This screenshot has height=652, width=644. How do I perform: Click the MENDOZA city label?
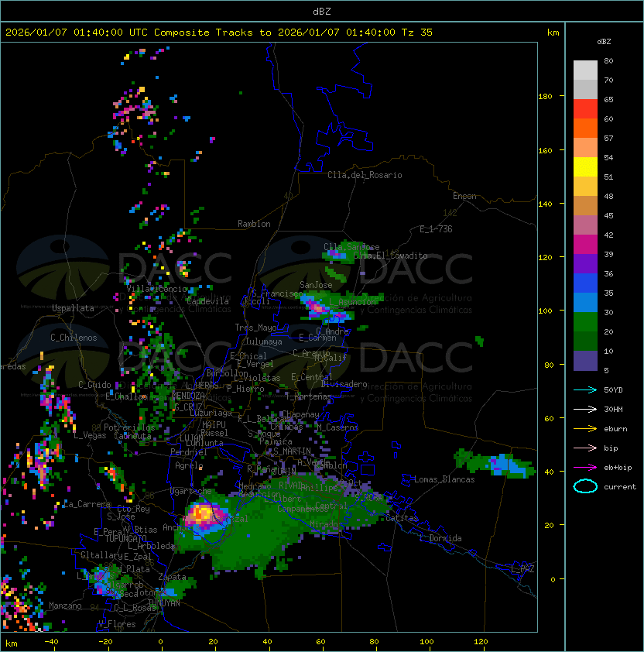[x=188, y=396]
